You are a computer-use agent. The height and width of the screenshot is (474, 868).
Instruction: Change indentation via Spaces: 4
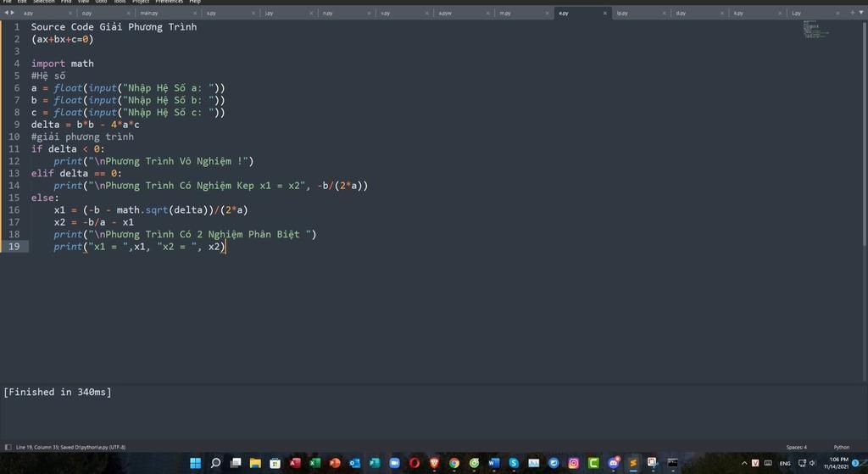[796, 447]
